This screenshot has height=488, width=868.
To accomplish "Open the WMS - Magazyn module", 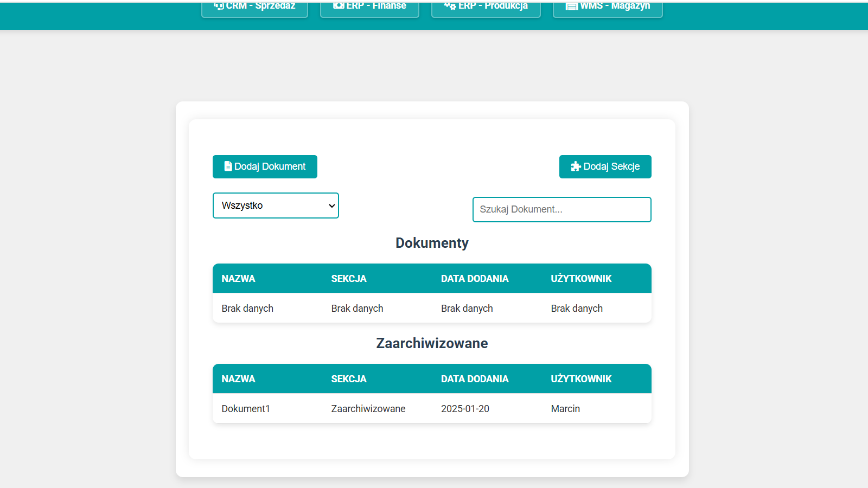I will (x=608, y=9).
